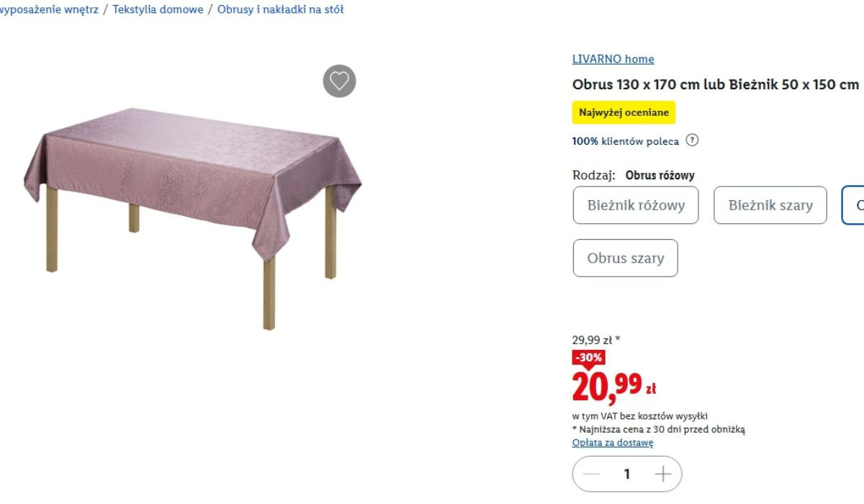Navigate to Tekstylia domowe breadcrumb

click(158, 10)
